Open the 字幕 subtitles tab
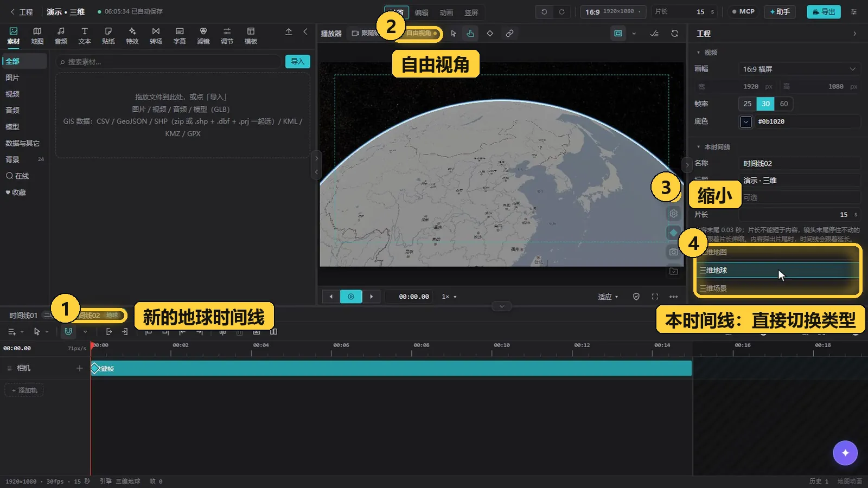Viewport: 868px width, 488px height. point(180,36)
